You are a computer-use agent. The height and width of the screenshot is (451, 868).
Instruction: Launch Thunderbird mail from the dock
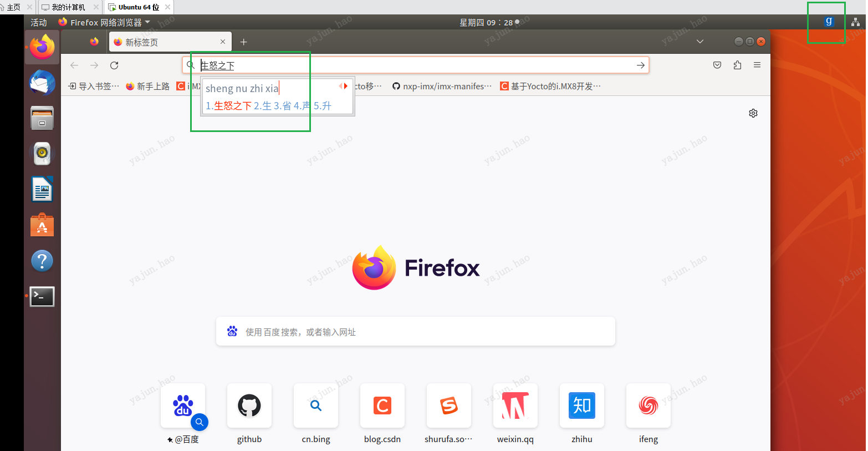click(x=42, y=83)
